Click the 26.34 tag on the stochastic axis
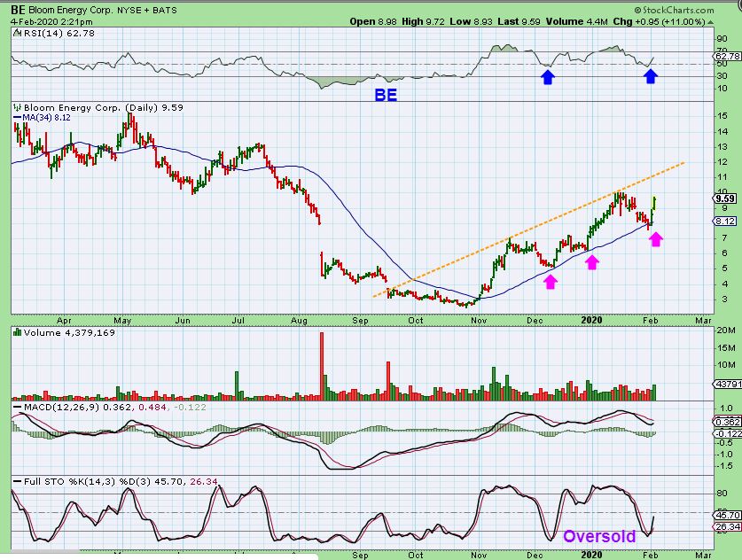742x560 pixels. 729,527
